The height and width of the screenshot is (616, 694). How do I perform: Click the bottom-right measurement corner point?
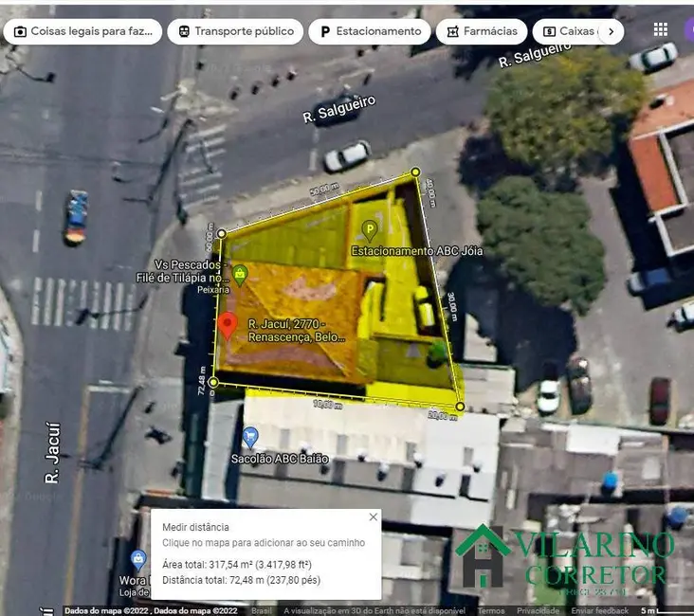click(460, 407)
